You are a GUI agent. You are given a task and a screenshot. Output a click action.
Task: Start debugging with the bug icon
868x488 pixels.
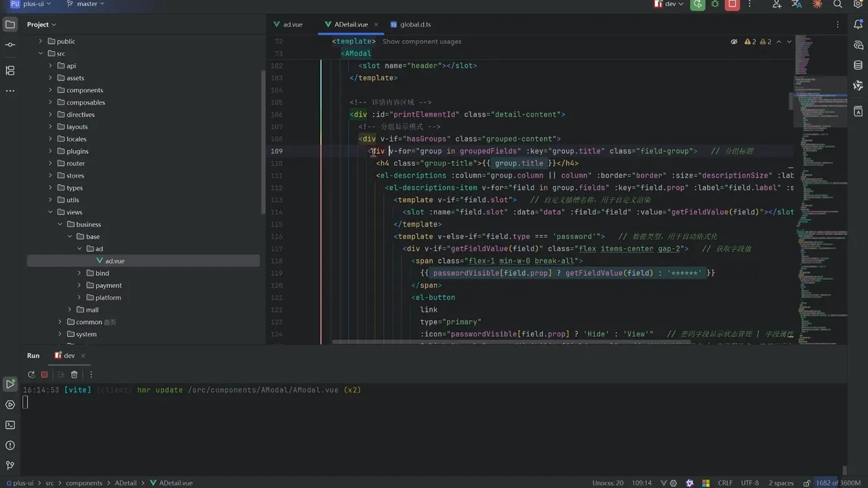pos(715,4)
